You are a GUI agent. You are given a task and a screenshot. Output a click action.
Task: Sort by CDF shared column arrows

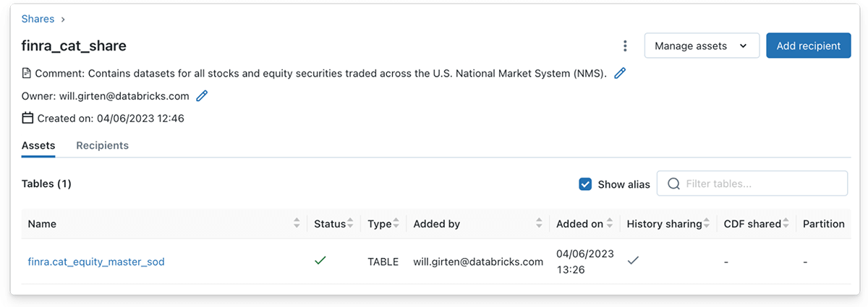tap(786, 224)
